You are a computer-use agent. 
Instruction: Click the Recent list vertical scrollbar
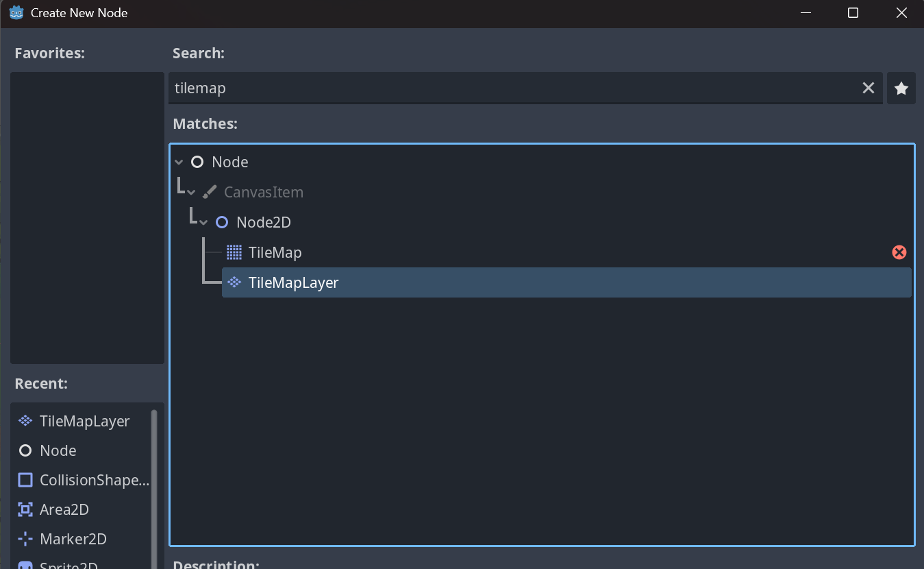click(154, 480)
